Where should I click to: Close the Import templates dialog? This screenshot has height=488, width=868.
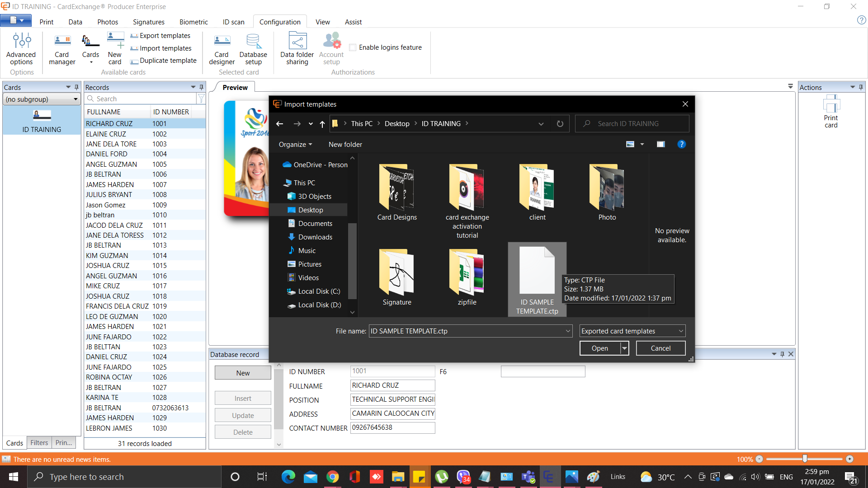click(x=685, y=104)
